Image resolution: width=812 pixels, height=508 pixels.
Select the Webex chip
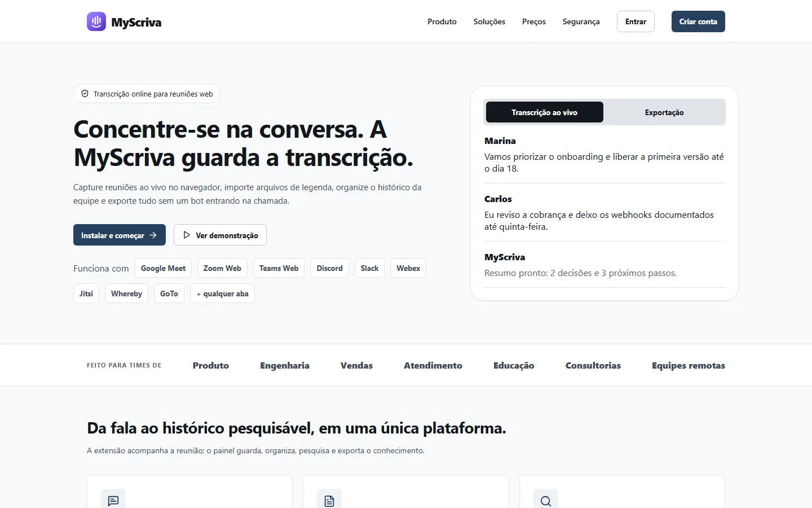(x=408, y=268)
